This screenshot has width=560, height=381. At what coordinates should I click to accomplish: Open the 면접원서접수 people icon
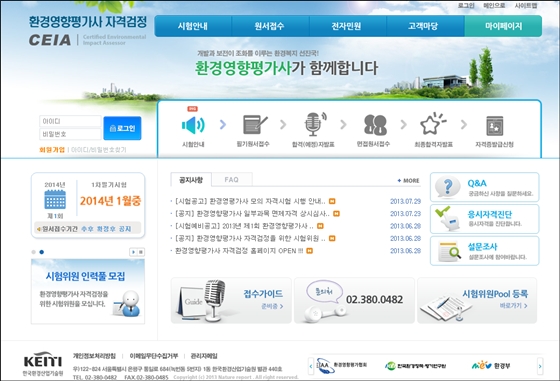point(375,125)
